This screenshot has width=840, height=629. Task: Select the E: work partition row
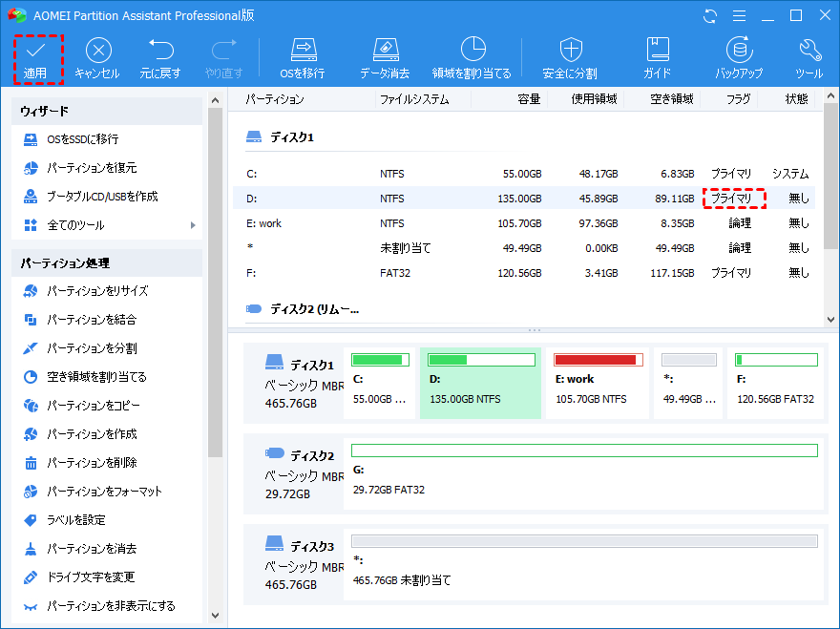(x=524, y=223)
